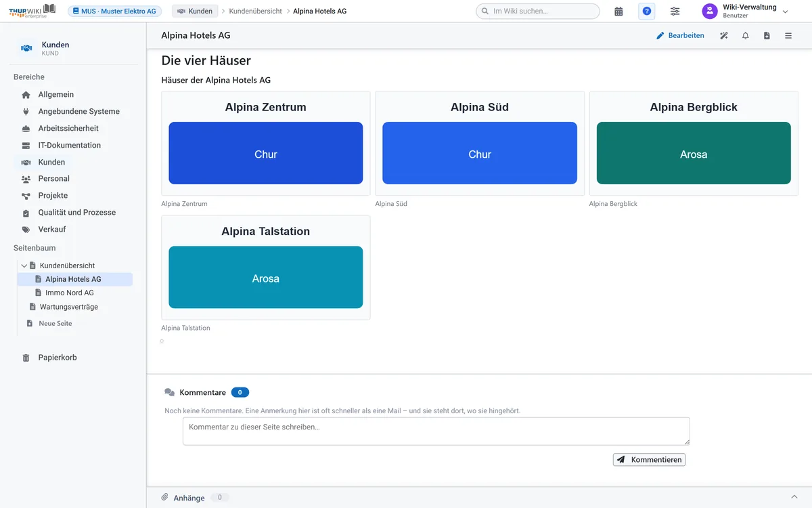Click the hard hat icon for Arbeitssicherheit
Screen dimensions: 812x508
(x=26, y=129)
